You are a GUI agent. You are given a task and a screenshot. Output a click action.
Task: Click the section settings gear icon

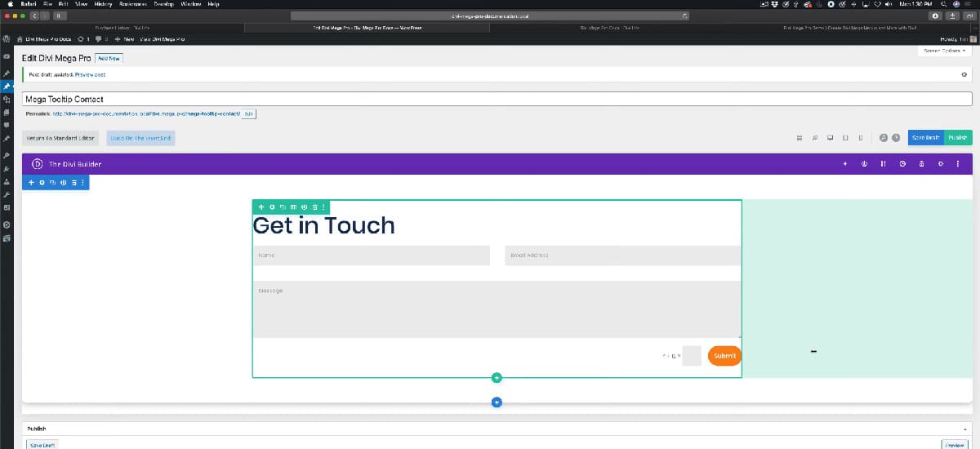[x=42, y=183]
